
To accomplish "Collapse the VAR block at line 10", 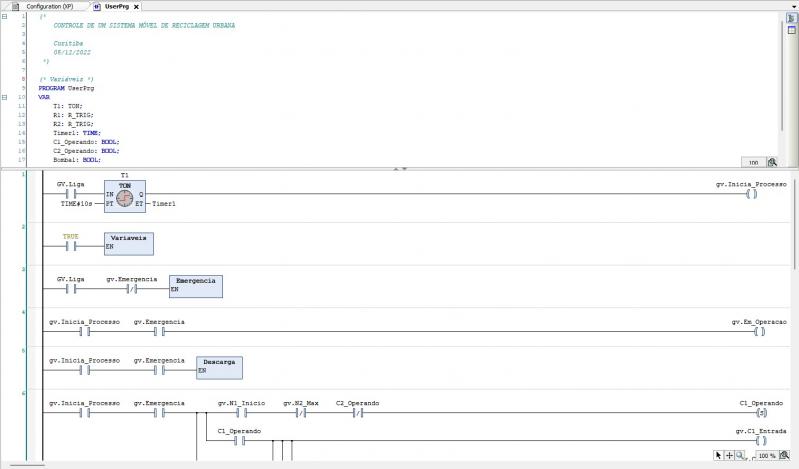I will point(5,97).
